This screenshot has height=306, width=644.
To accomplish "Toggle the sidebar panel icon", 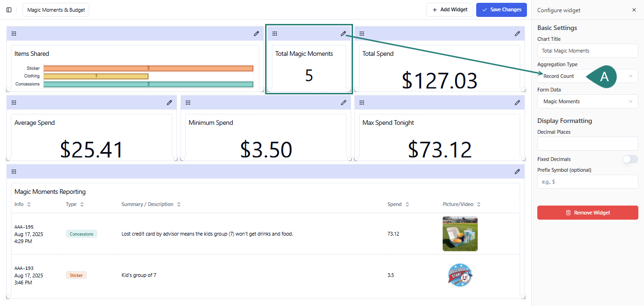I will (x=9, y=10).
